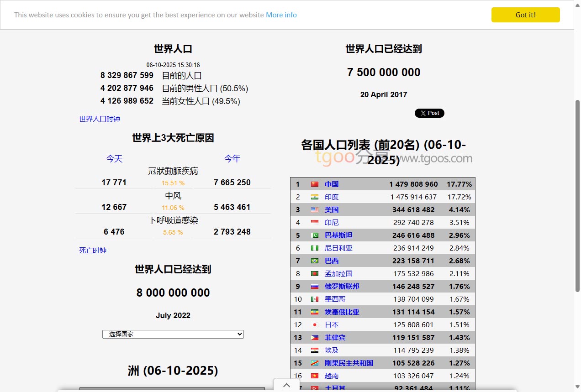Click the Mexico flag icon
Image resolution: width=581 pixels, height=392 pixels.
314,299
